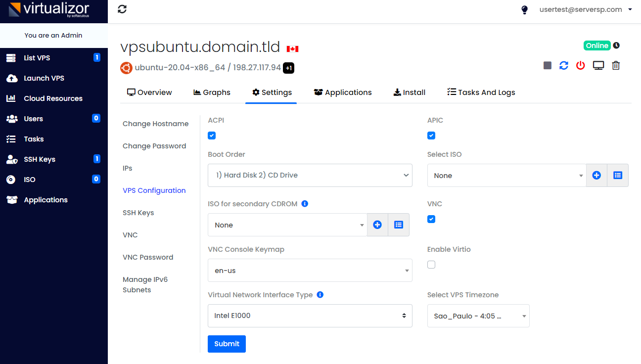The height and width of the screenshot is (364, 641).
Task: Stop the VPS with square icon
Action: 547,65
